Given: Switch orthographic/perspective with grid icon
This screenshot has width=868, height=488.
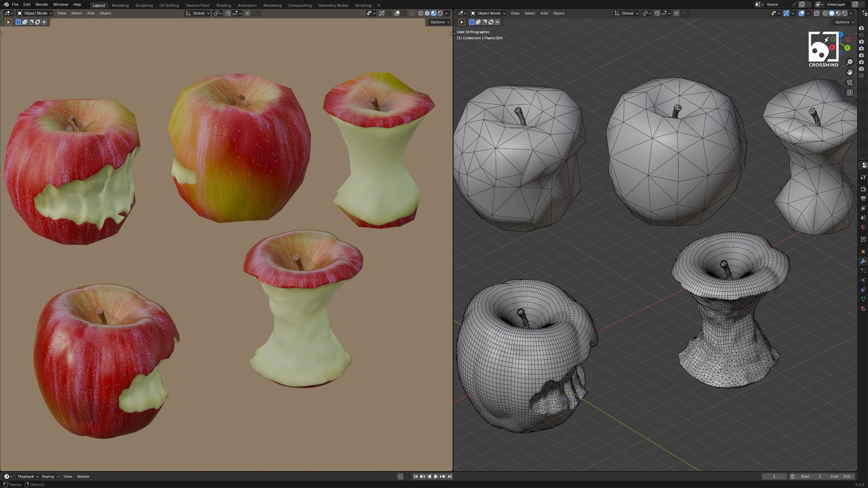Looking at the screenshot, I should tap(849, 93).
